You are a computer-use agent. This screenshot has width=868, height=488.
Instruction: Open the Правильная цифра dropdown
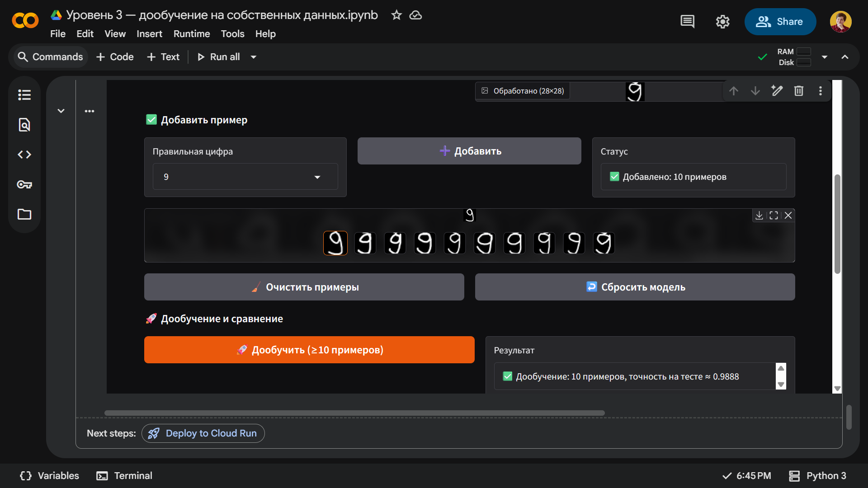[245, 177]
